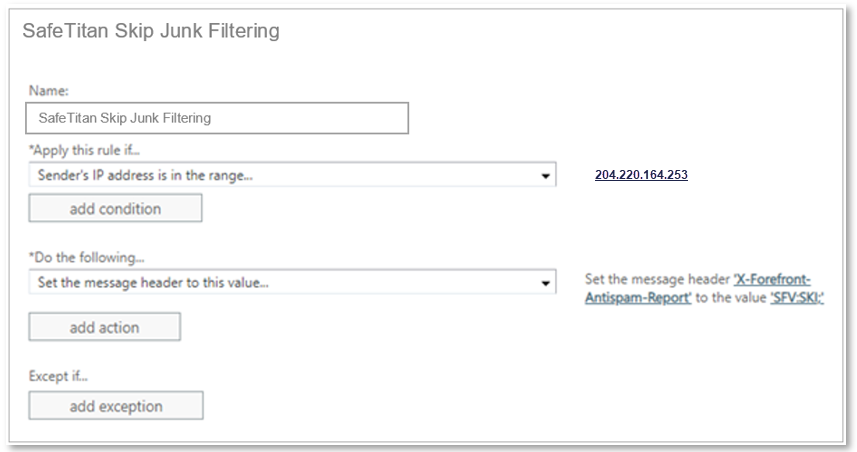Screen dimensions: 857x452
Task: Open the 204.220.164.253 IP address link
Action: pos(641,175)
